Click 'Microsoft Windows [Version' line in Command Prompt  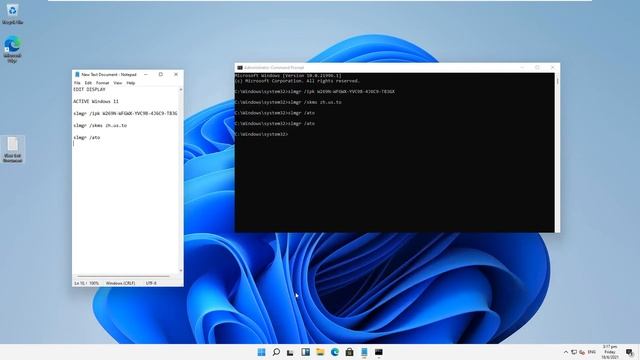tap(288, 76)
